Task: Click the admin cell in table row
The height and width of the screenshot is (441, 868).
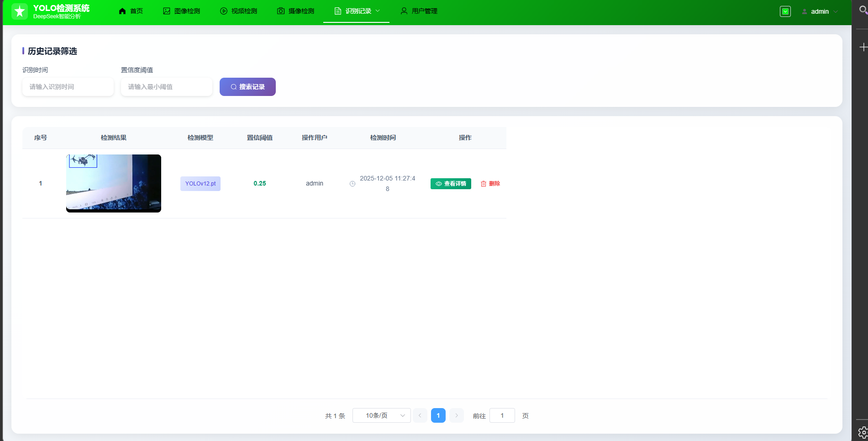Action: pos(315,183)
